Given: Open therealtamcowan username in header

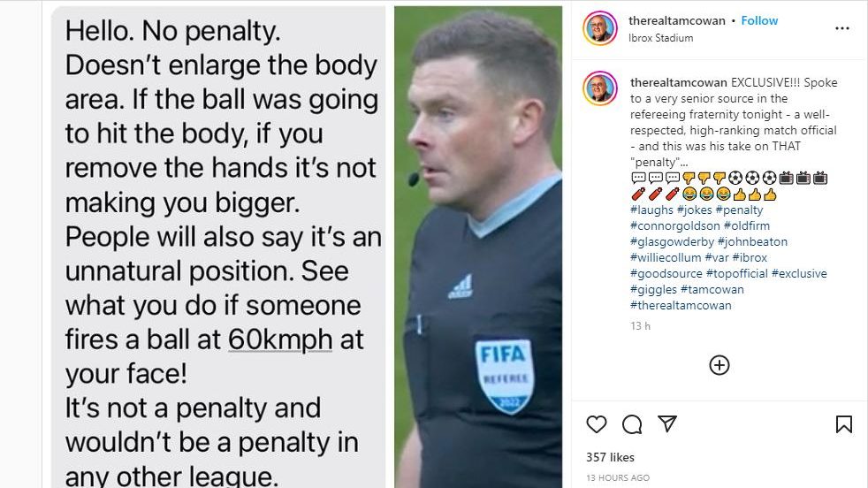Looking at the screenshot, I should click(x=676, y=20).
